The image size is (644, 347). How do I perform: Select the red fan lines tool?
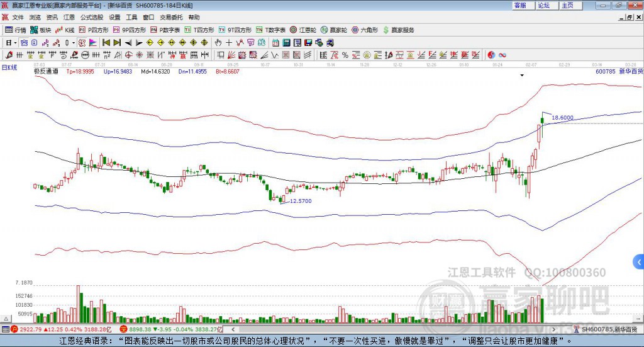tap(231, 55)
